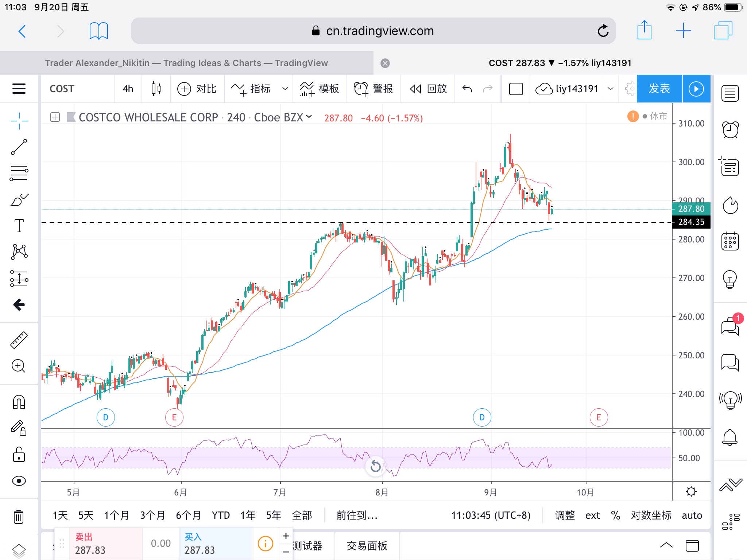
Task: Open the hamburger main menu
Action: (19, 89)
